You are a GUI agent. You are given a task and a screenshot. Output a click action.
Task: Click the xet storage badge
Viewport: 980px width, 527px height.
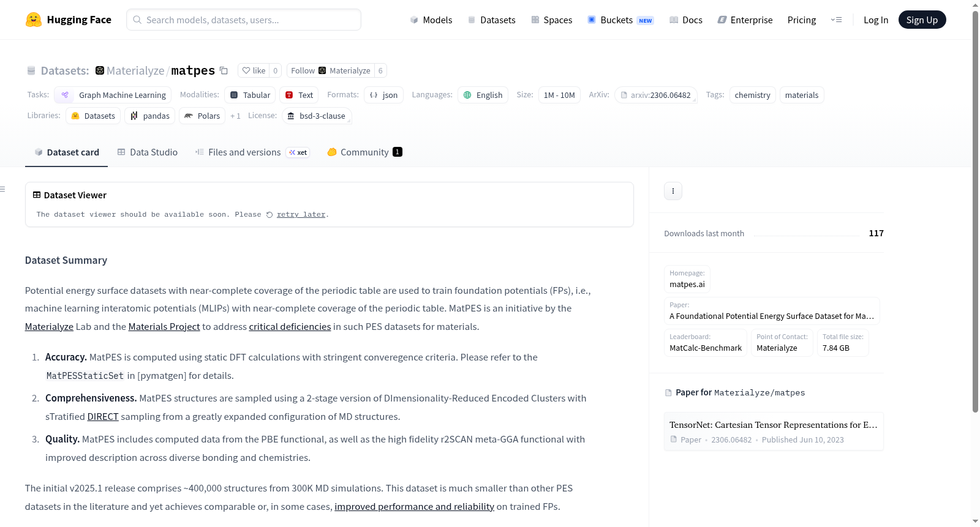point(298,152)
